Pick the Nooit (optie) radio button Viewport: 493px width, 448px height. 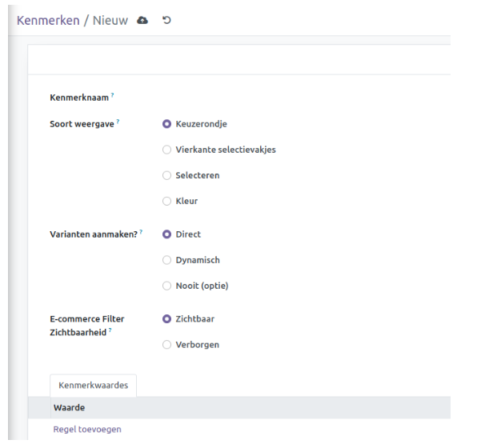(166, 286)
